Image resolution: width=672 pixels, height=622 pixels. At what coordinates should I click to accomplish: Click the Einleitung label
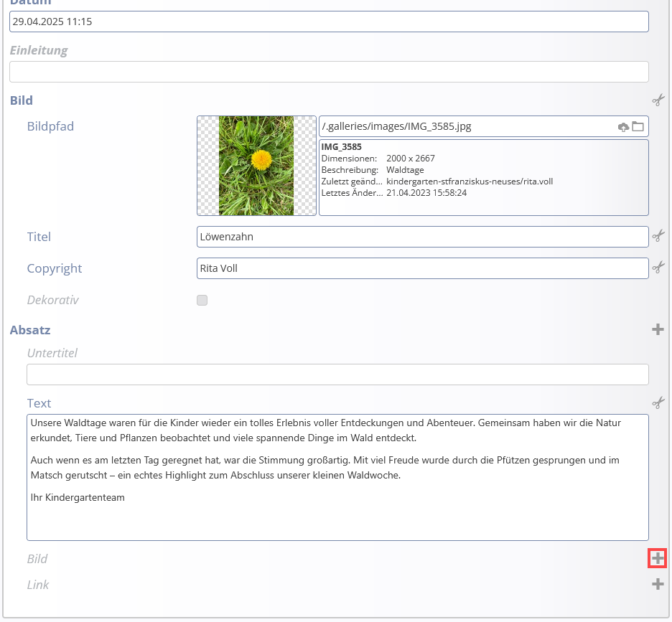point(39,50)
